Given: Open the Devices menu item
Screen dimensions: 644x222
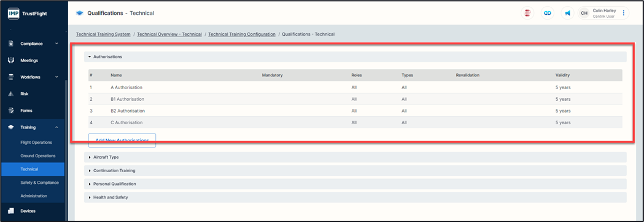Looking at the screenshot, I should pos(28,211).
